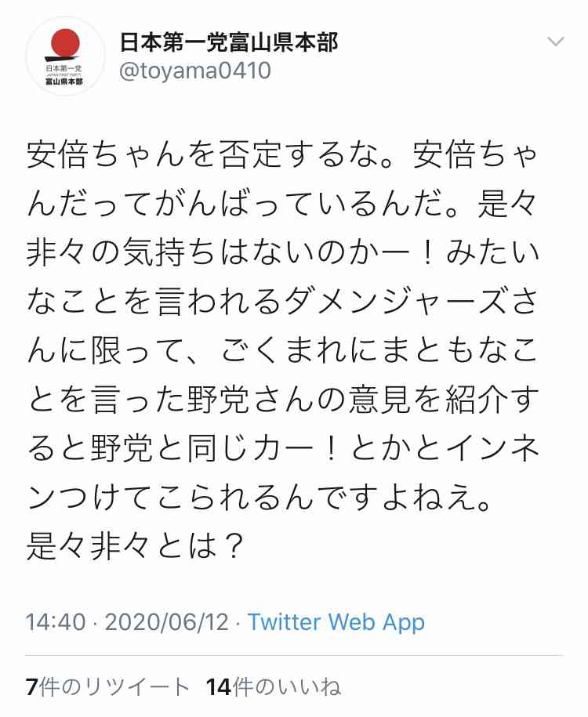This screenshot has height=717, width=588.
Task: Click the 富山県本部 text inside the avatar
Action: [63, 81]
